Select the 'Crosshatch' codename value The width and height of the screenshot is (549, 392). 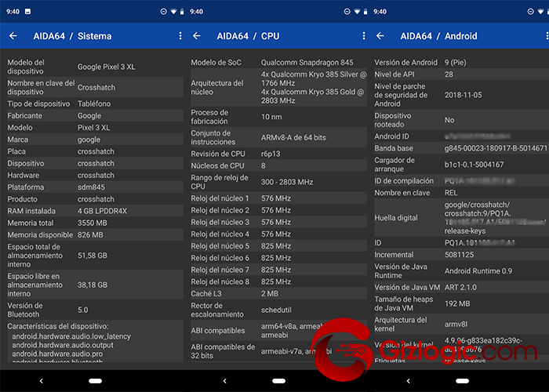pos(96,88)
